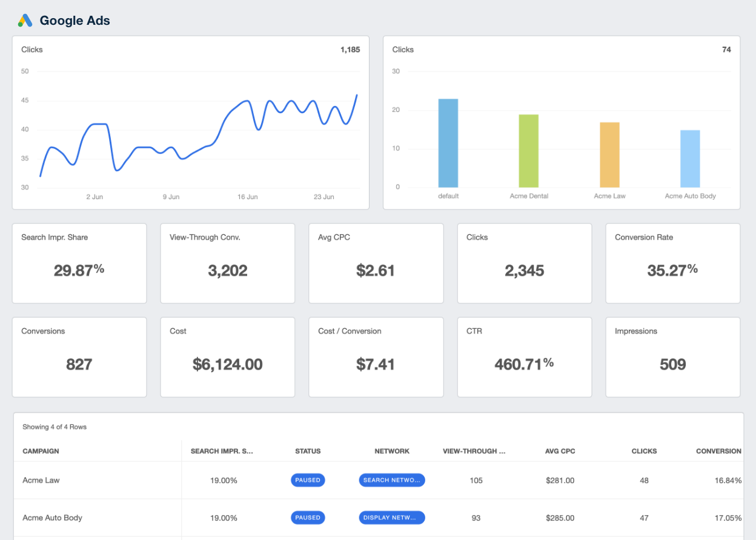The width and height of the screenshot is (756, 540).
Task: Click the DISPLAY NETWORK badge for Acme Auto Body
Action: [x=392, y=518]
